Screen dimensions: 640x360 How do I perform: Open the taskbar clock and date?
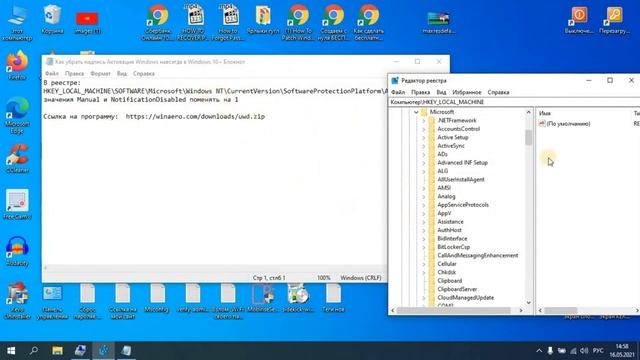[x=622, y=351]
